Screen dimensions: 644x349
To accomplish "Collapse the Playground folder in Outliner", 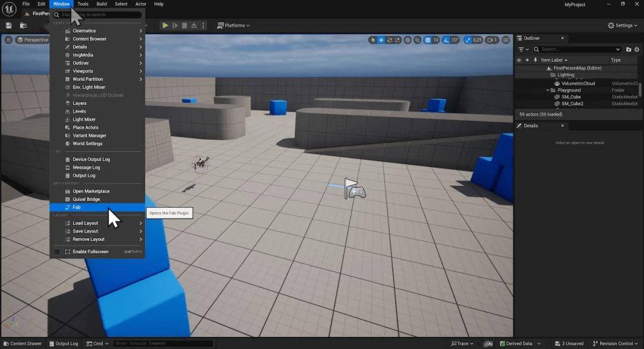I will [x=547, y=90].
